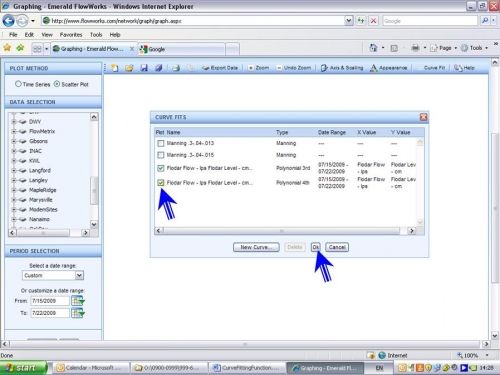Expand the Gibsons tree node
The width and height of the screenshot is (500, 375).
(14, 141)
